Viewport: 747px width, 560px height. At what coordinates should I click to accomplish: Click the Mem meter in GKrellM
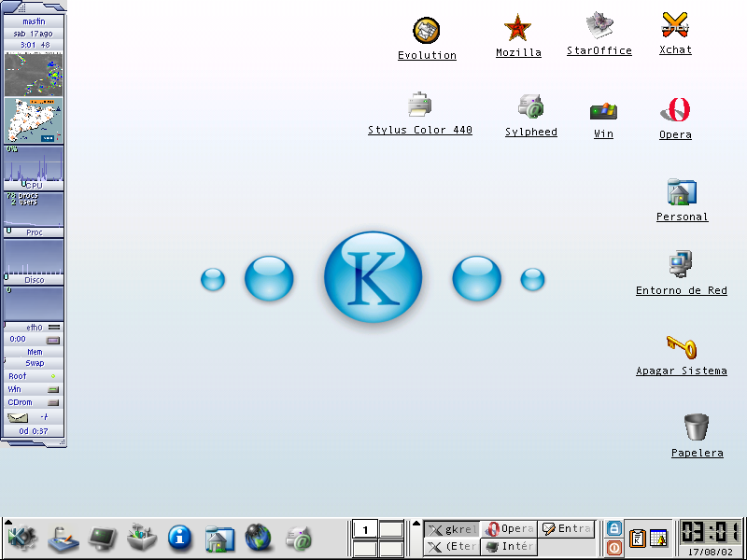tap(34, 352)
